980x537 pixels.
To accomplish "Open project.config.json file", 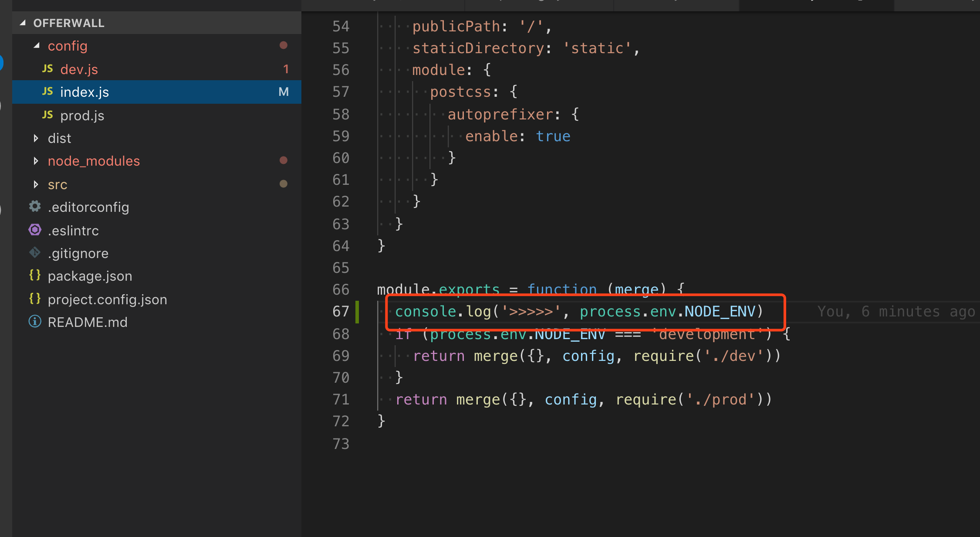I will pos(107,299).
